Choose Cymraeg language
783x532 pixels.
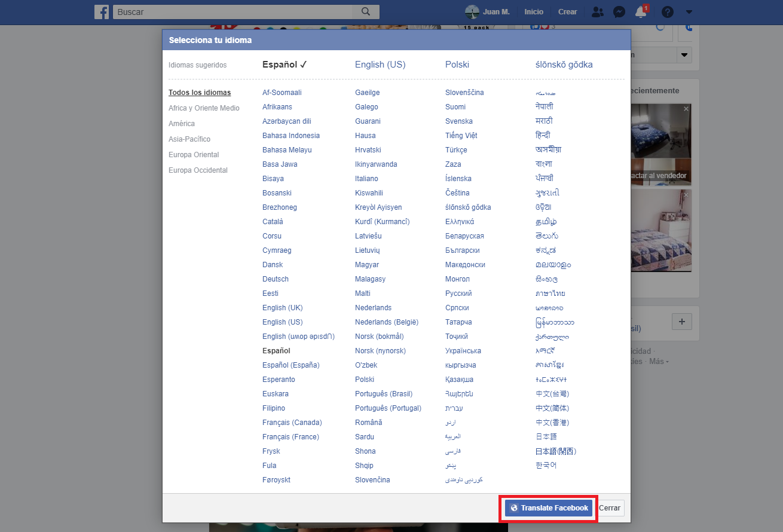pos(277,250)
